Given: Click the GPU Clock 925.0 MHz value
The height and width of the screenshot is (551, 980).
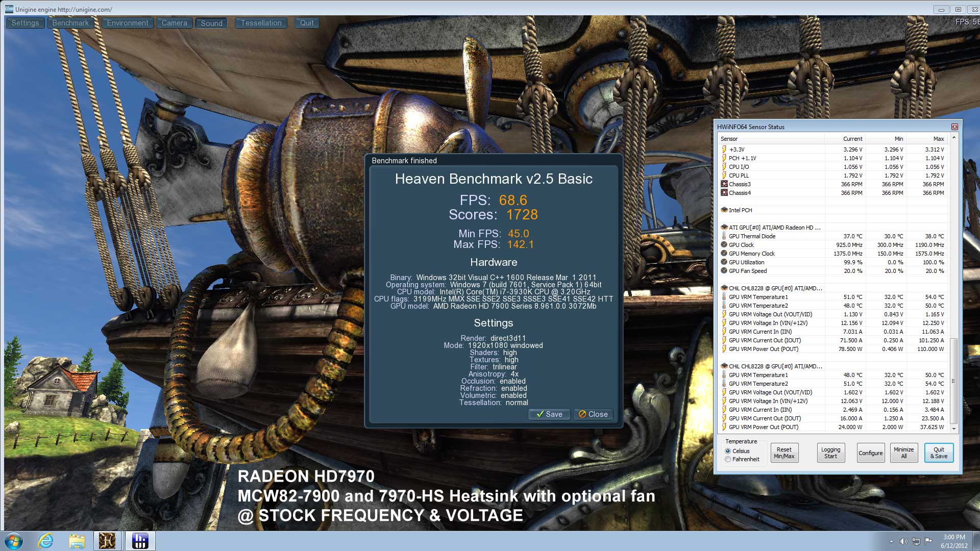Looking at the screenshot, I should tap(849, 245).
